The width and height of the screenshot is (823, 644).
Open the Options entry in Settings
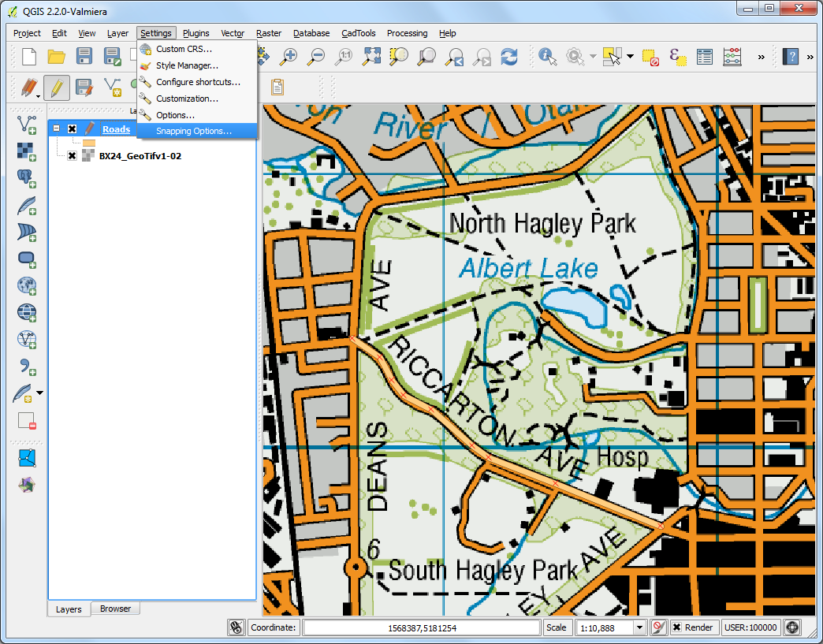[x=197, y=115]
